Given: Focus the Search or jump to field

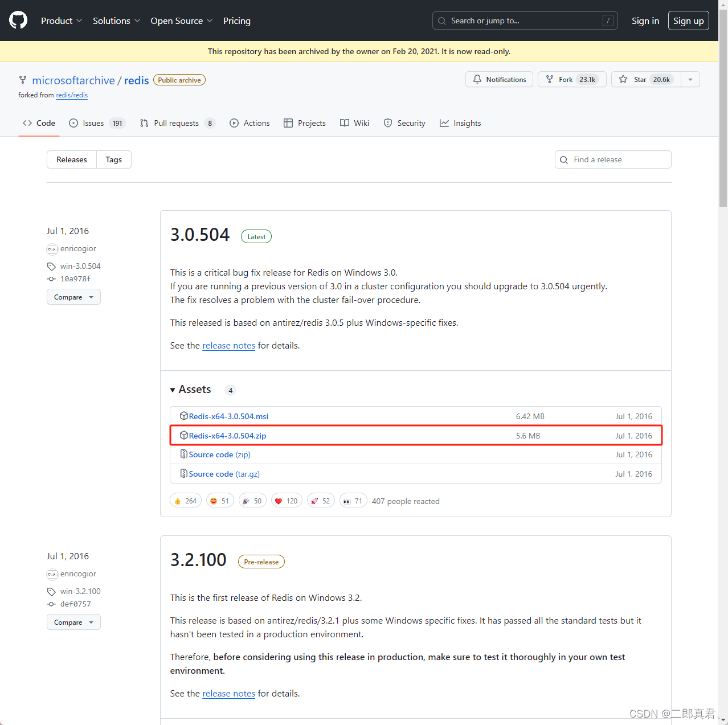Looking at the screenshot, I should tap(525, 21).
